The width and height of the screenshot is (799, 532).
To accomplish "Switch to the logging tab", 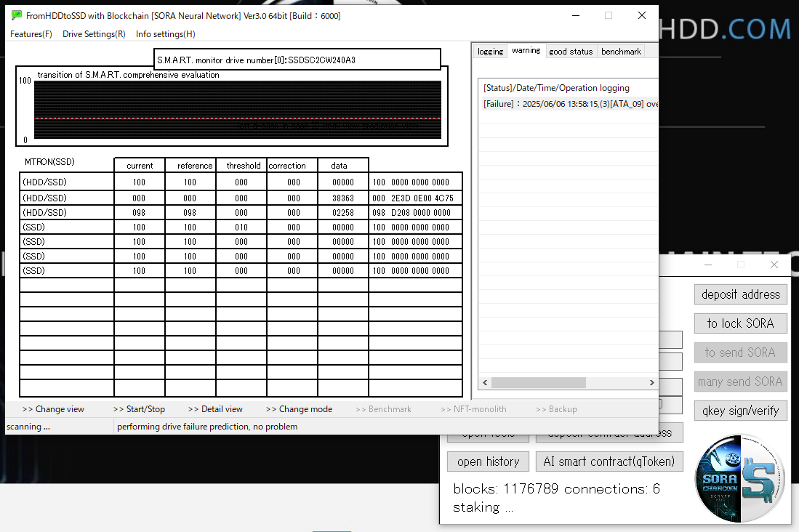I will 490,52.
